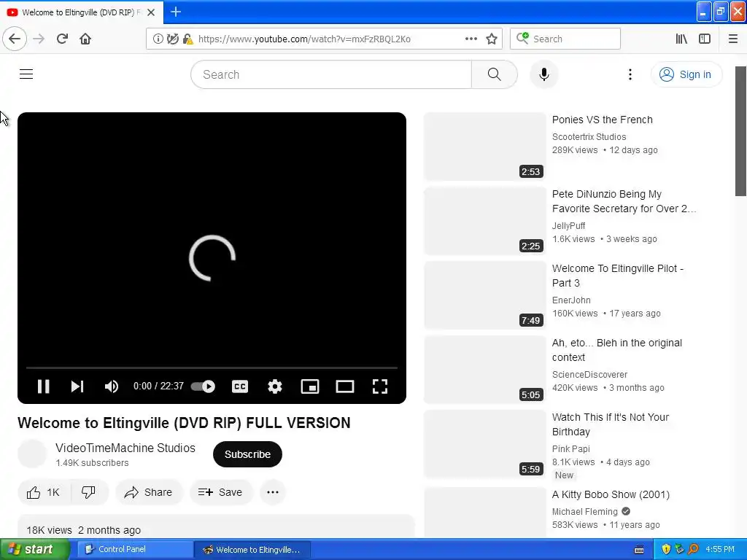Skip to next video

(x=77, y=386)
